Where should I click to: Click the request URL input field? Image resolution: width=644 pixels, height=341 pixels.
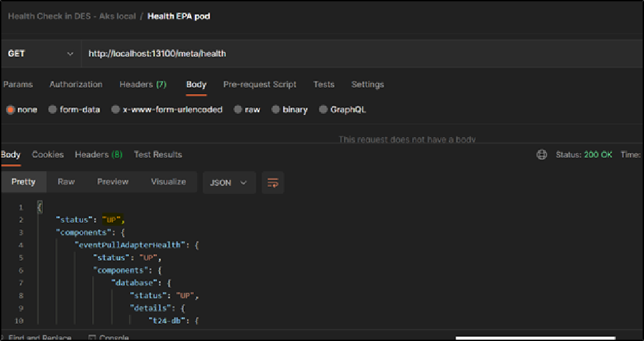(x=334, y=53)
